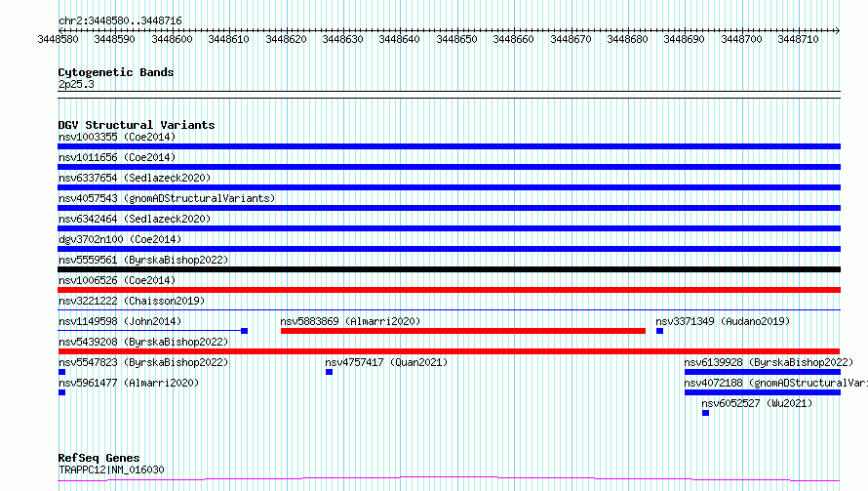The height and width of the screenshot is (491, 868).
Task: Open variant nsv1003355 (Coe2014) label
Action: pos(117,137)
